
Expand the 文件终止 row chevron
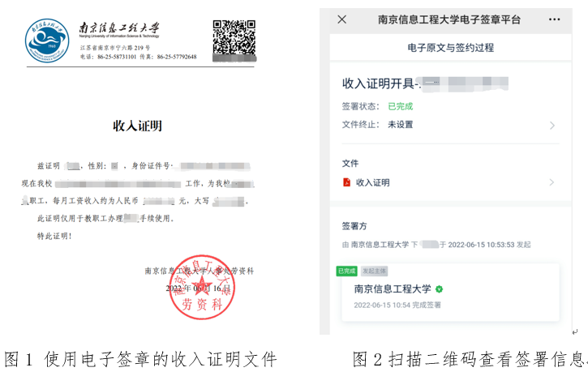click(x=552, y=125)
